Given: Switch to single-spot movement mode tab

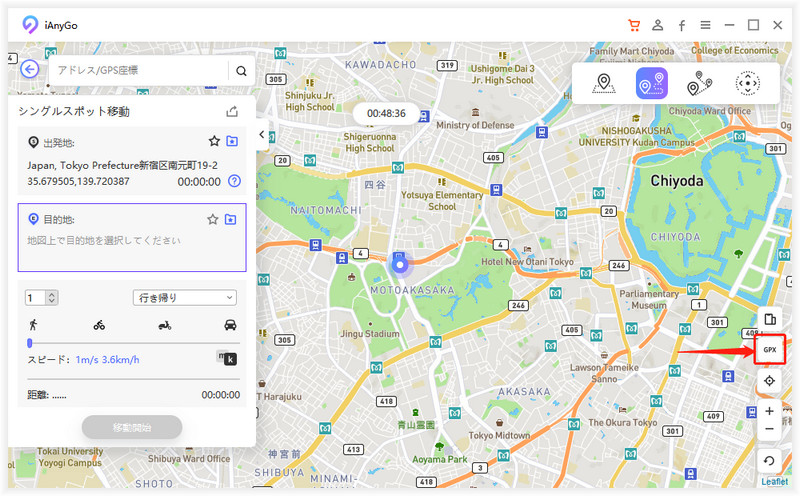Looking at the screenshot, I should (651, 84).
